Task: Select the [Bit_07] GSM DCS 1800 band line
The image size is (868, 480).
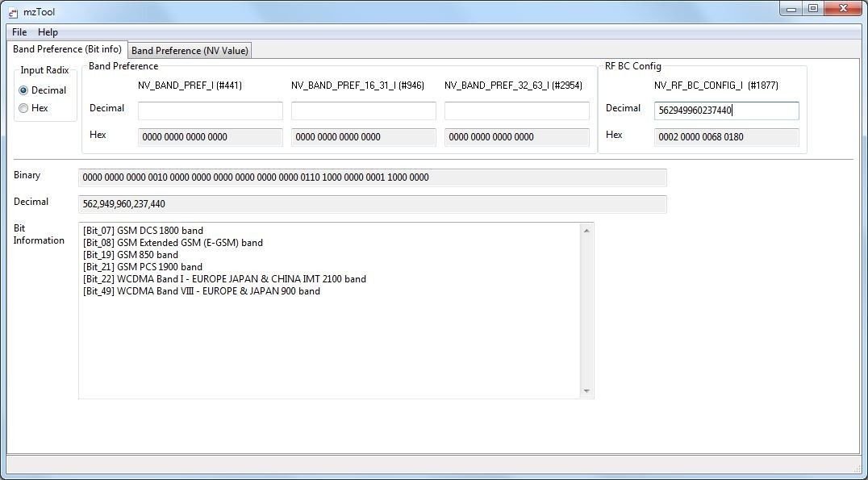Action: click(143, 230)
